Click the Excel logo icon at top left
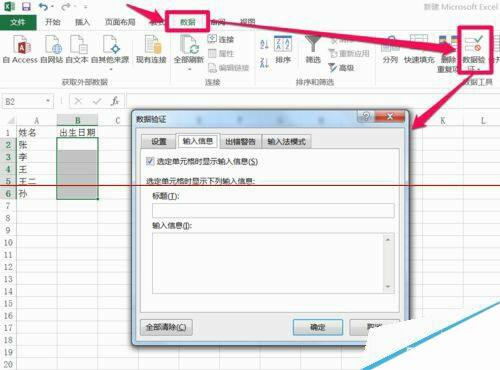Screen dimensions: 500x370 (9, 7)
